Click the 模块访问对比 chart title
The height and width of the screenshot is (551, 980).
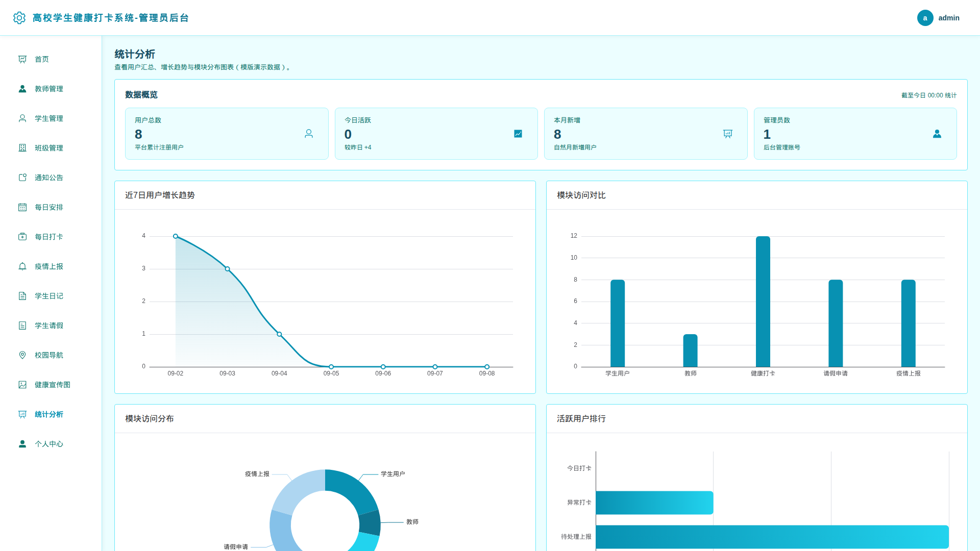tap(581, 195)
